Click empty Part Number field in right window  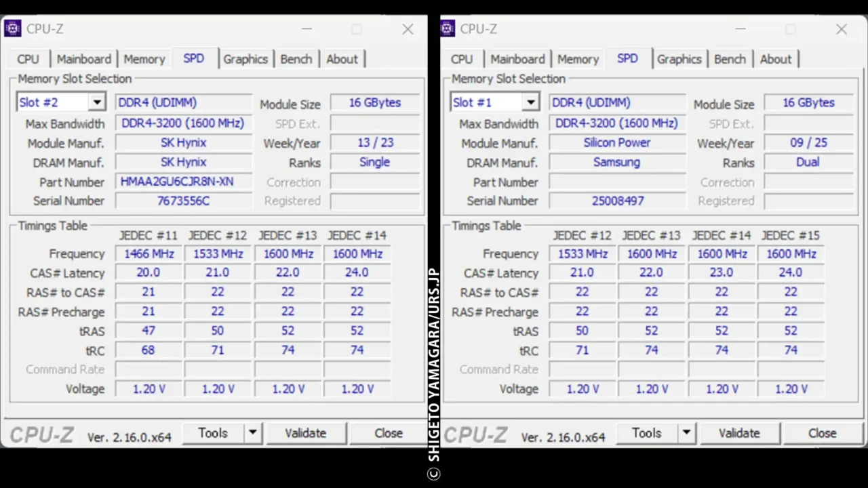point(617,182)
